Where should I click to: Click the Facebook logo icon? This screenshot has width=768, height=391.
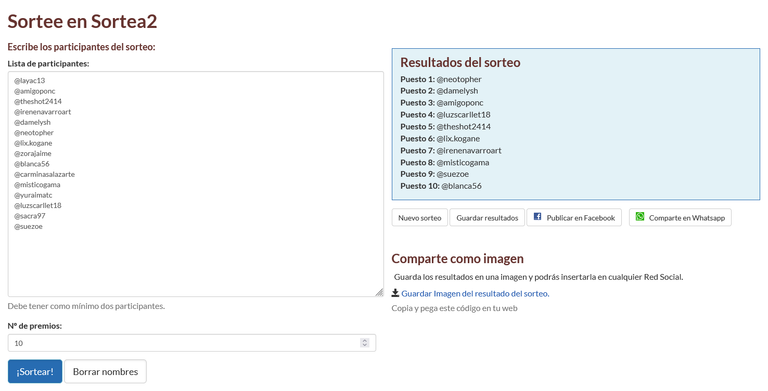coord(537,217)
